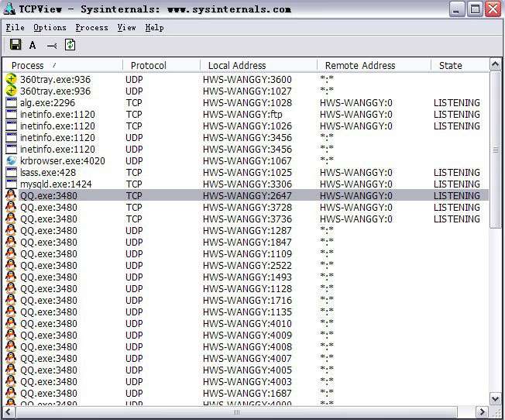Sort by the Protocol column header
Image resolution: width=505 pixels, height=420 pixels.
[161, 65]
